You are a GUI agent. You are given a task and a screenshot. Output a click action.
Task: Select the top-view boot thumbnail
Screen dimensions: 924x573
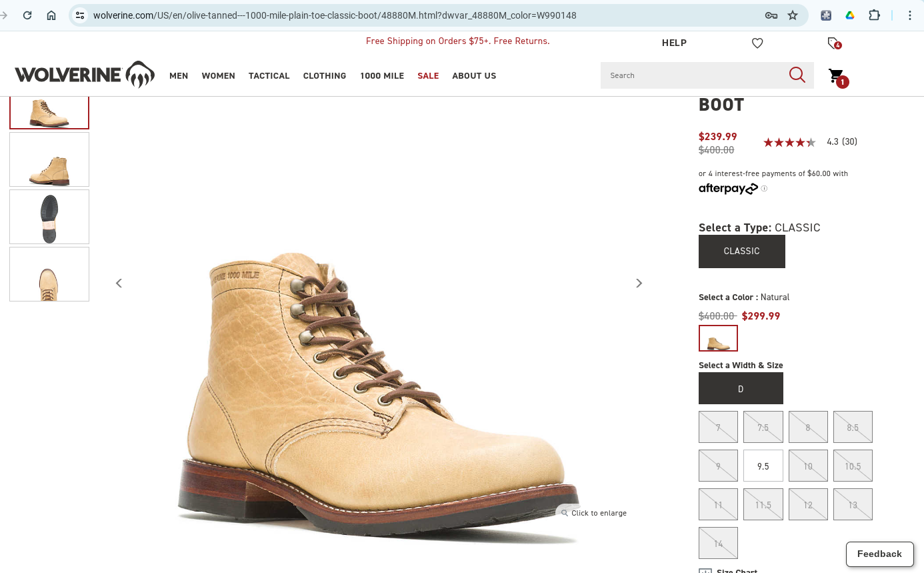[x=49, y=274]
